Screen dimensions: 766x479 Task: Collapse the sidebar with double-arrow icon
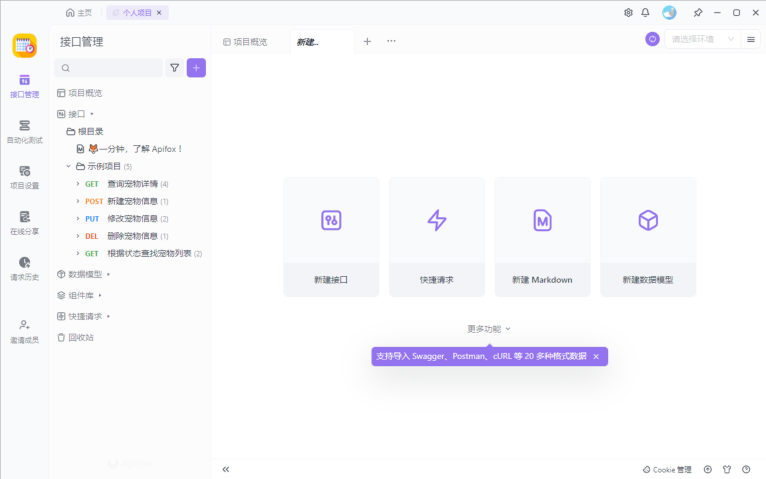[226, 469]
